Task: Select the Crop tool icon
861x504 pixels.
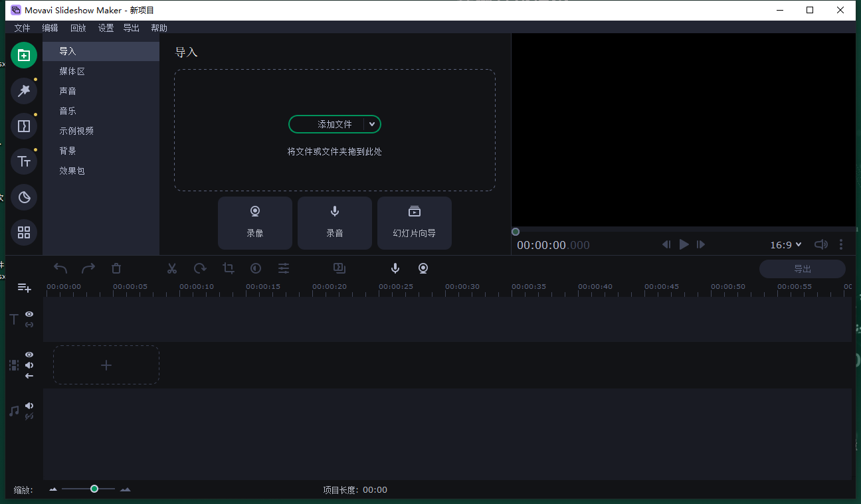Action: click(x=229, y=268)
